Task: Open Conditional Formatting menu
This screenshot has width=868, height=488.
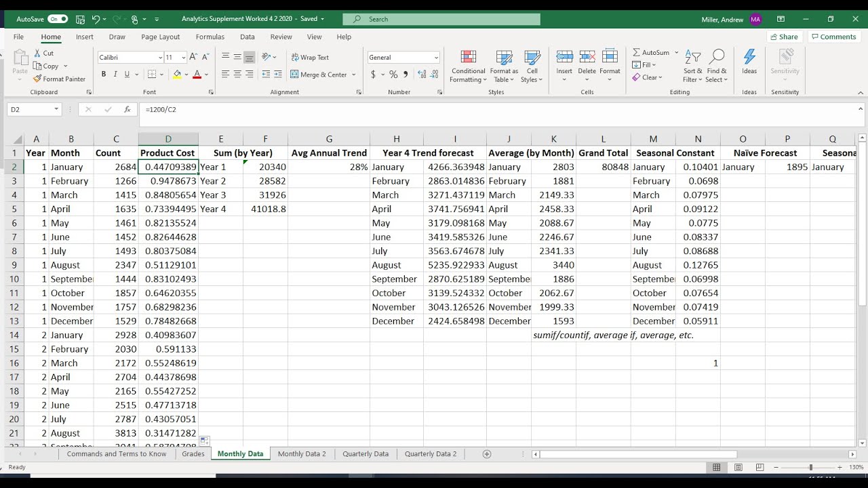Action: pyautogui.click(x=469, y=66)
